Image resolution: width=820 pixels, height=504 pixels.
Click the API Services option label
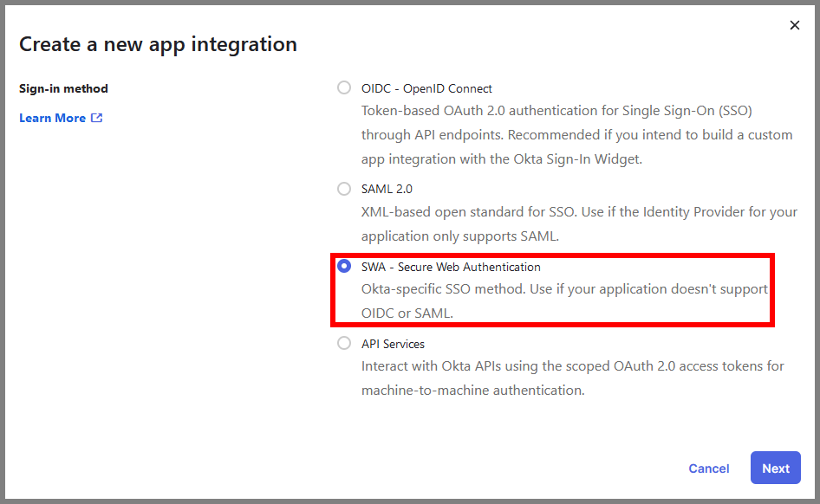point(393,344)
